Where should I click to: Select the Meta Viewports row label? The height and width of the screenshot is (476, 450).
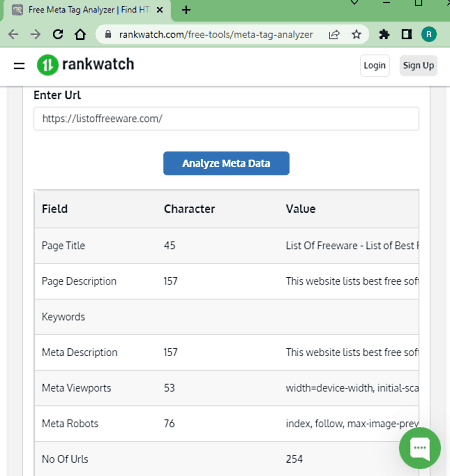click(x=76, y=388)
